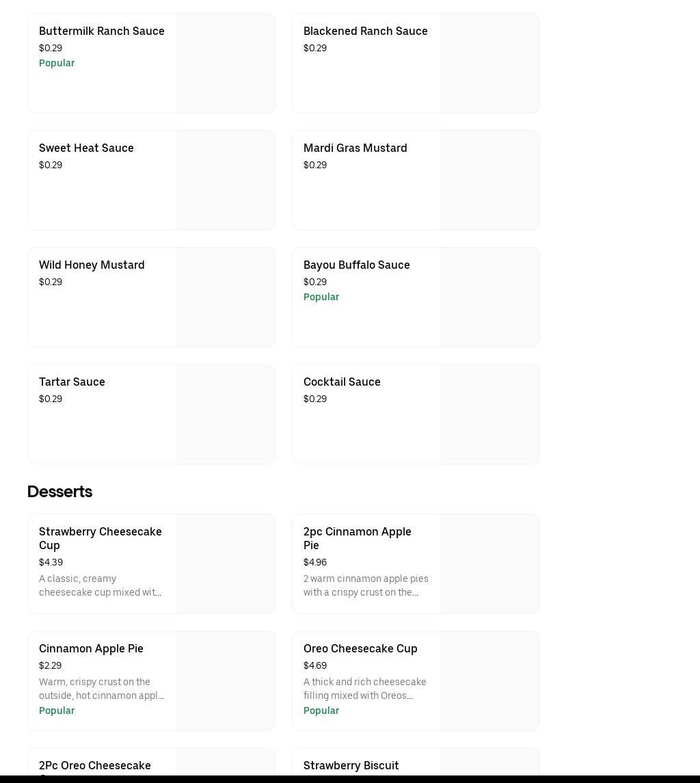Choose the Sweet Heat Sauce card
The height and width of the screenshot is (783, 700).
[86, 148]
